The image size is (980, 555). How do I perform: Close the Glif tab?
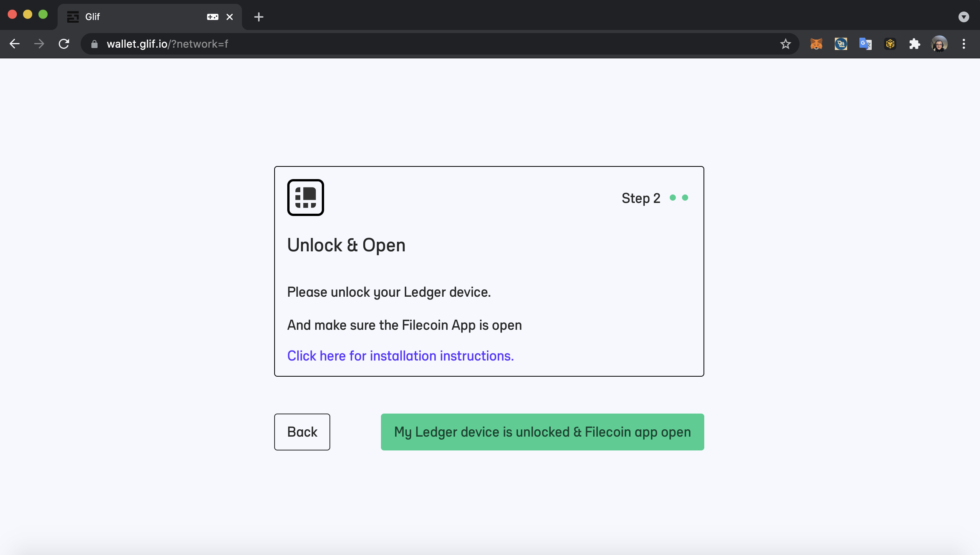[x=230, y=17]
